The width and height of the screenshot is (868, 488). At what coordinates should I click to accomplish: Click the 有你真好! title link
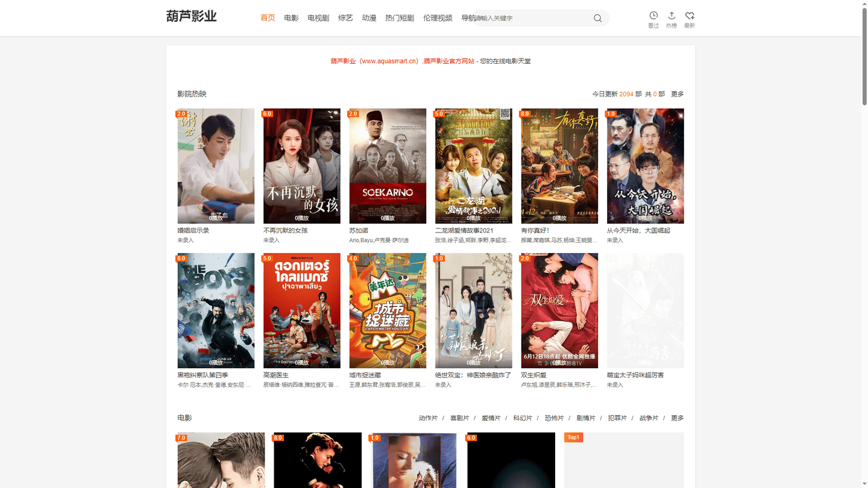[x=535, y=230]
